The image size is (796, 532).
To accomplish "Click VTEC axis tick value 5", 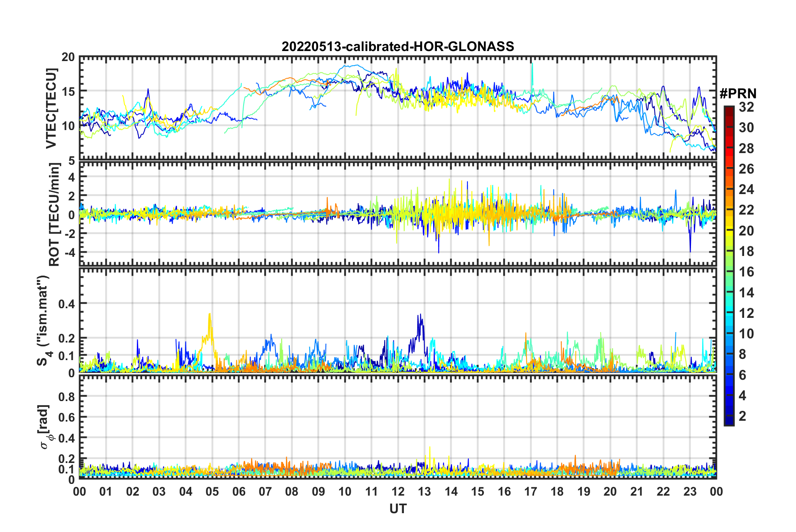I will [72, 161].
